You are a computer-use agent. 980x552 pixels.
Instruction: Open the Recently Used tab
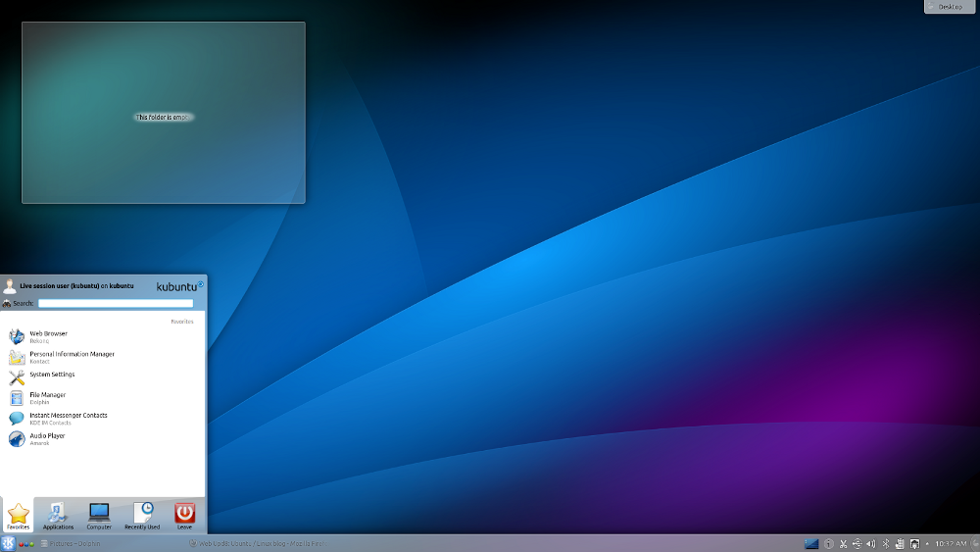pyautogui.click(x=142, y=516)
